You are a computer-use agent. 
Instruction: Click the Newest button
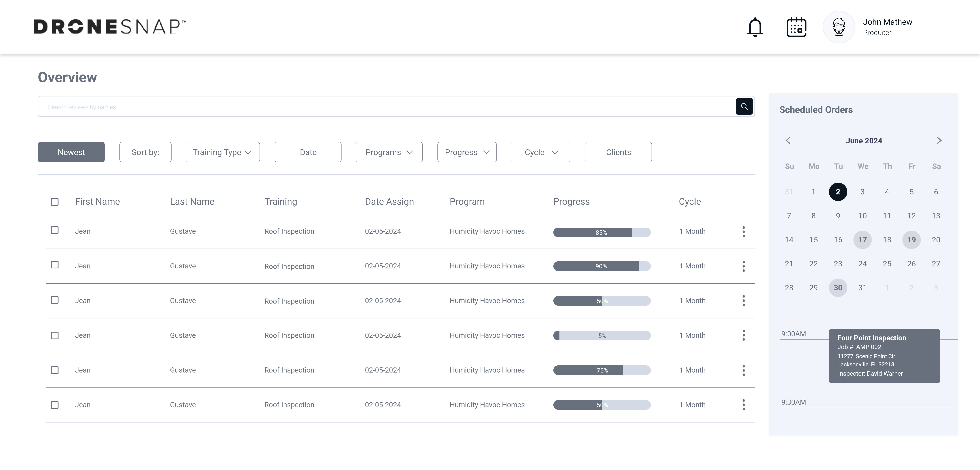71,152
